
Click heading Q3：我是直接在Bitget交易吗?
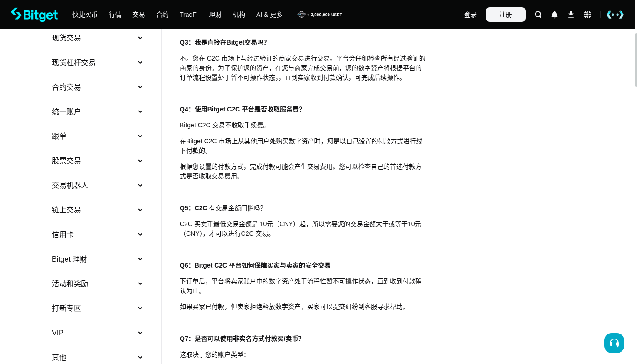[x=223, y=42]
